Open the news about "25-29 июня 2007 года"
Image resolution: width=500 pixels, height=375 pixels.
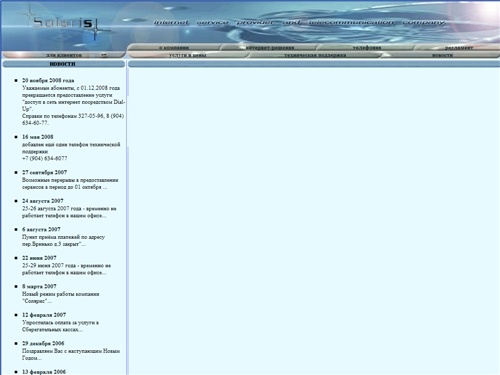[x=66, y=269]
